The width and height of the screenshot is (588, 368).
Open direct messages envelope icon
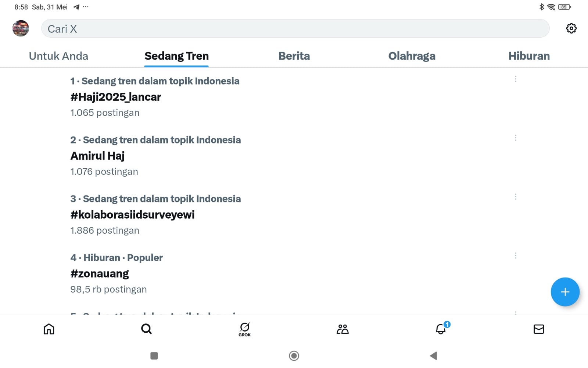click(x=539, y=329)
